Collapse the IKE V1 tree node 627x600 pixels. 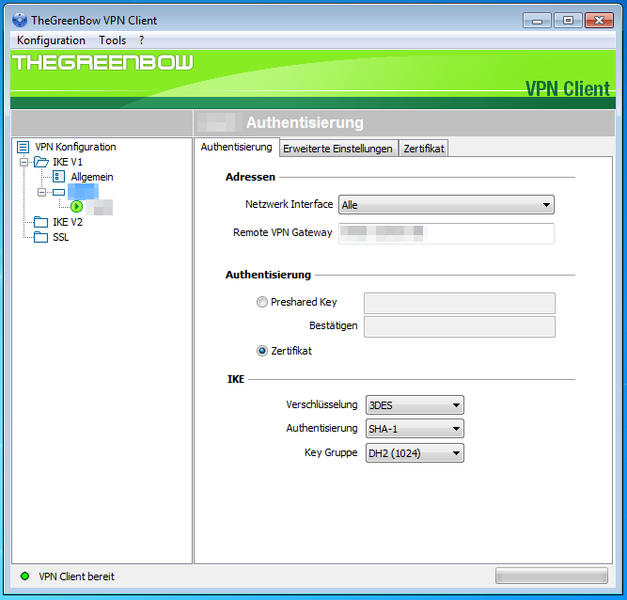pyautogui.click(x=24, y=162)
